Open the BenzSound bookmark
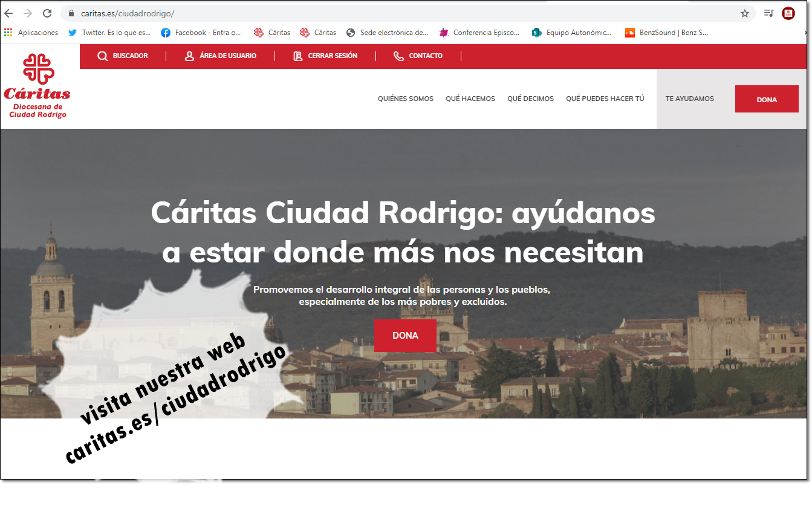 click(x=666, y=33)
